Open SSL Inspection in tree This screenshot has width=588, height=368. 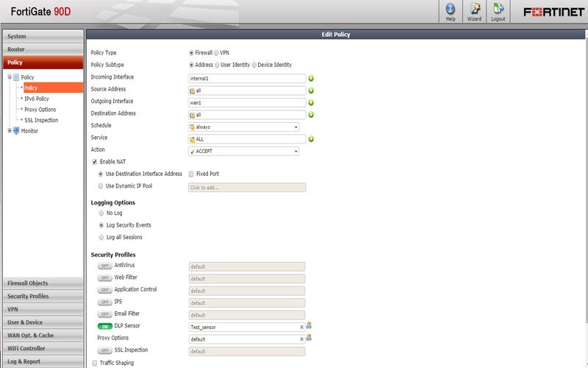41,120
